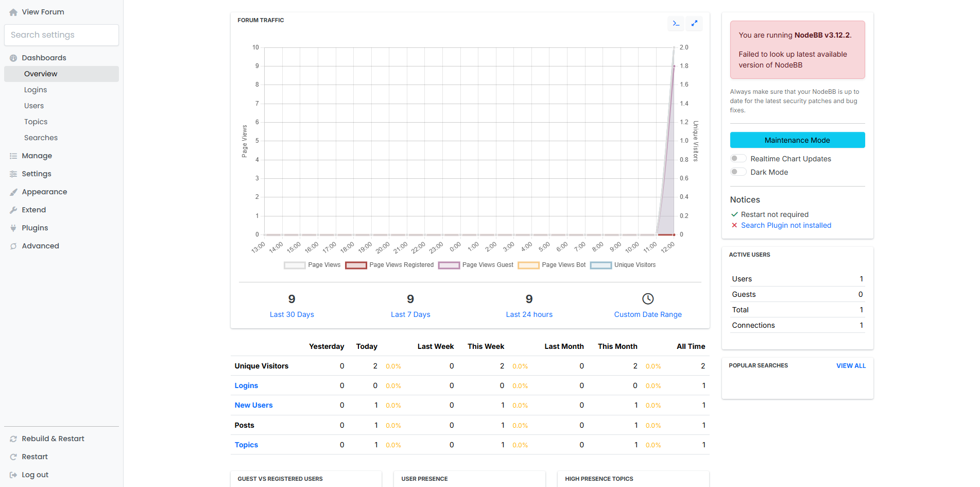
Task: Click View All popular searches
Action: tap(851, 366)
